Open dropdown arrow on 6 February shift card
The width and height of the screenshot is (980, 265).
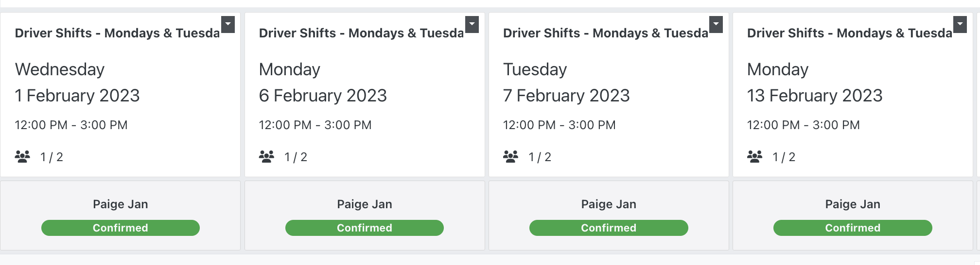[472, 24]
